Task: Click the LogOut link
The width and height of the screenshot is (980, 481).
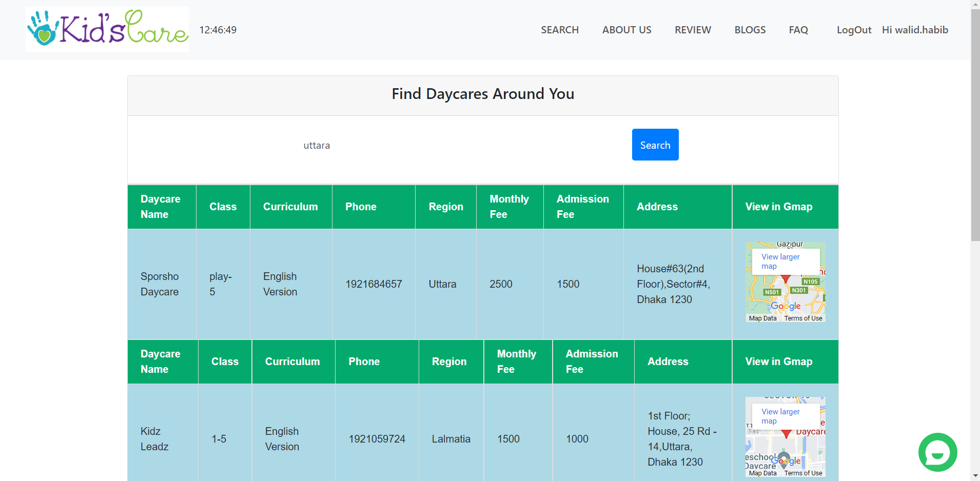Action: point(854,30)
